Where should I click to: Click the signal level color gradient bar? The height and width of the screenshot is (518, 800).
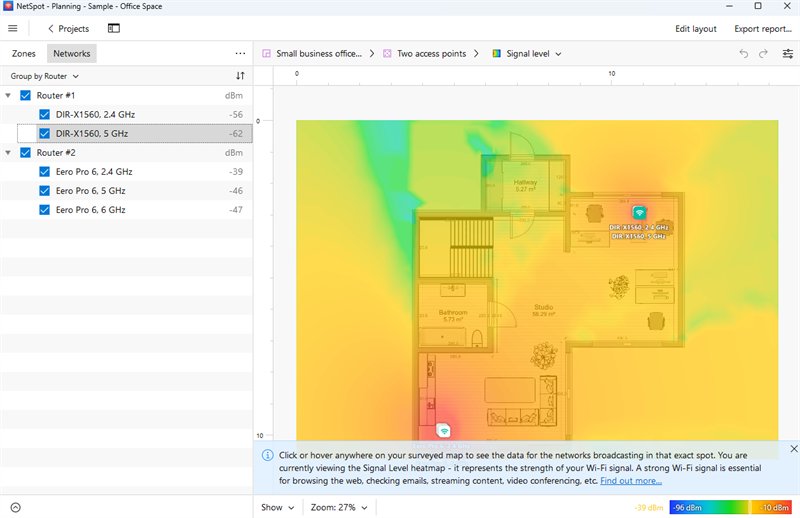(x=731, y=507)
